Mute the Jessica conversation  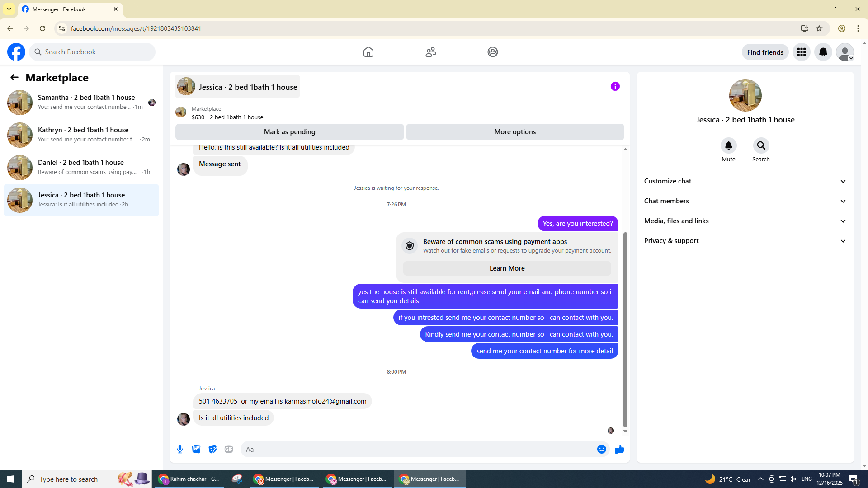[729, 145]
